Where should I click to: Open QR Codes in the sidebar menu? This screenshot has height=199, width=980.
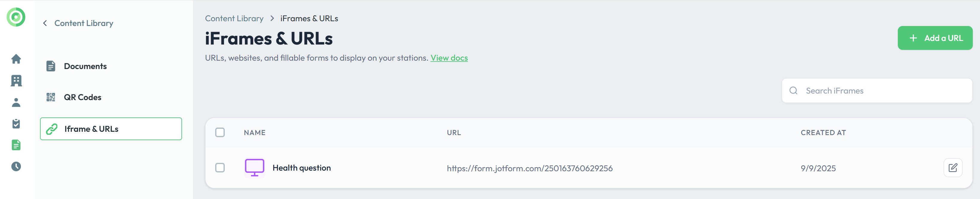coord(82,97)
